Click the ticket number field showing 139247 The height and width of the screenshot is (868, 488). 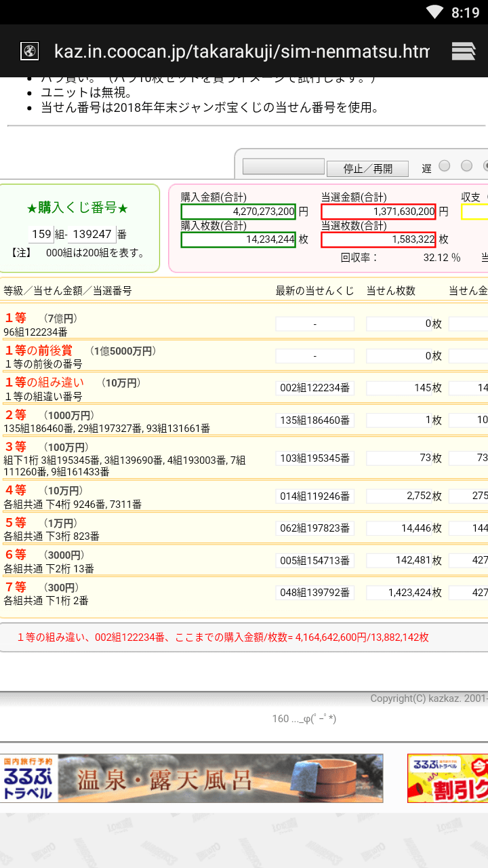pyautogui.click(x=91, y=234)
